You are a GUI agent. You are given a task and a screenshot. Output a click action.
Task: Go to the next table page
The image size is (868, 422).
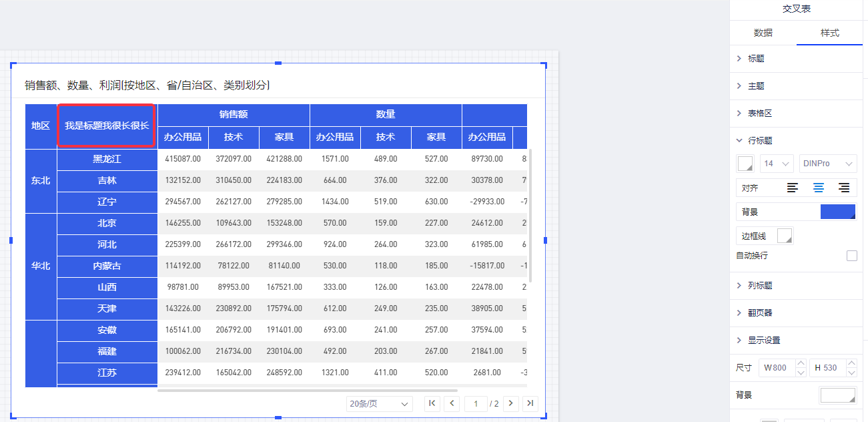(511, 403)
